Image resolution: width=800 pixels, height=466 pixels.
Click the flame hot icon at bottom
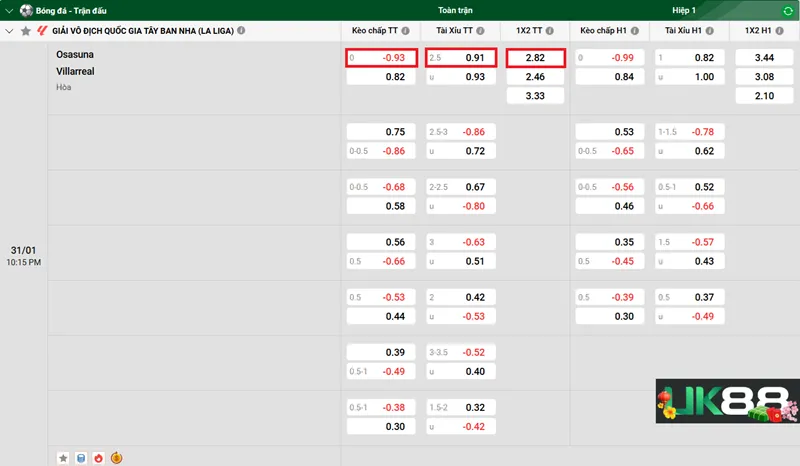(98, 458)
